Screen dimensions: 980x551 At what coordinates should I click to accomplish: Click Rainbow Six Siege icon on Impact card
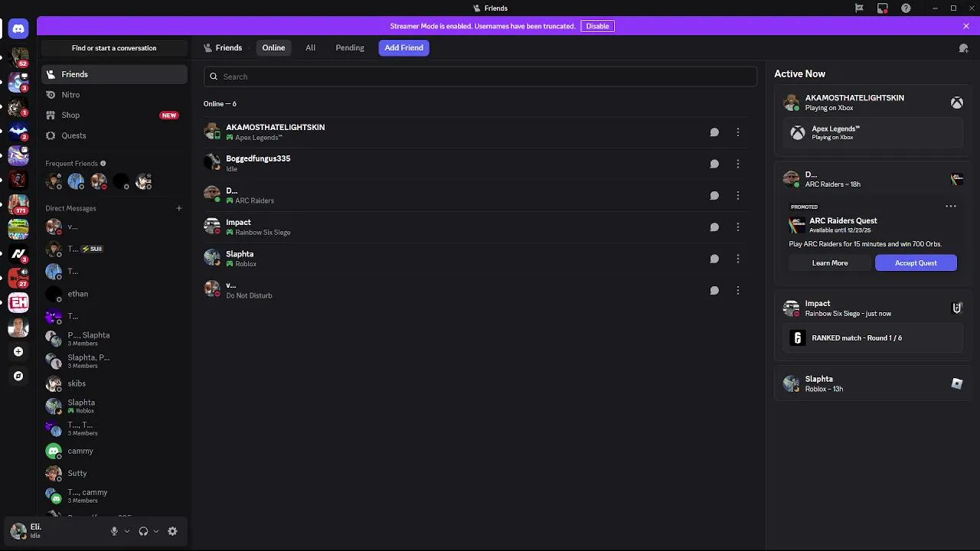(957, 308)
